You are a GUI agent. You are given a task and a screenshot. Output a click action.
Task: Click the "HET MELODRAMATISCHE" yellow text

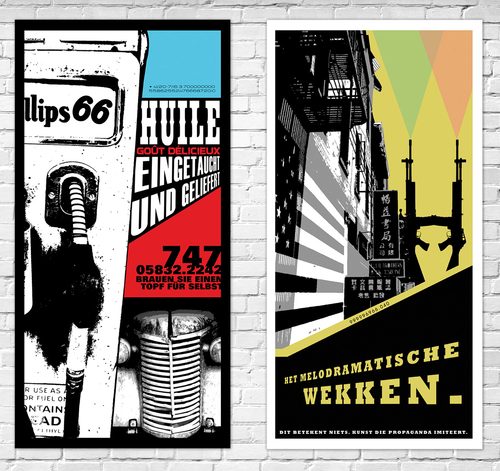click(372, 363)
